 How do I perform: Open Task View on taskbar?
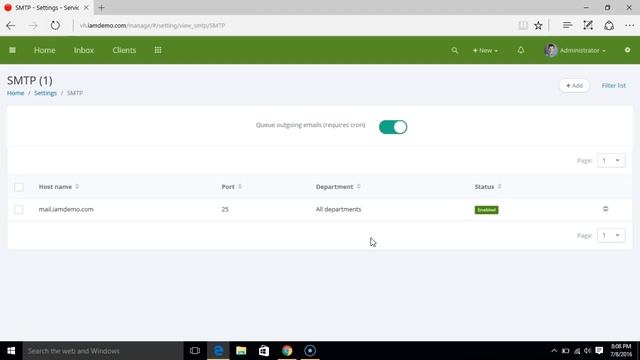pos(195,351)
